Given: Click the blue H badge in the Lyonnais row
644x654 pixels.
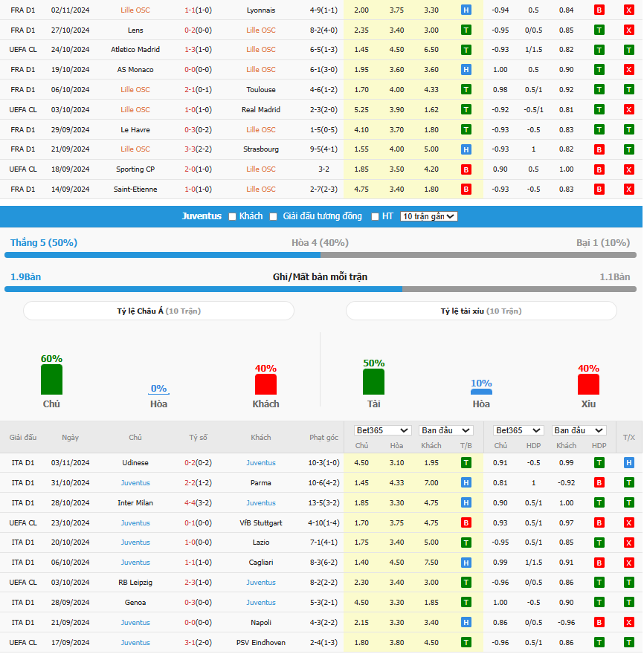Looking at the screenshot, I should point(466,10).
